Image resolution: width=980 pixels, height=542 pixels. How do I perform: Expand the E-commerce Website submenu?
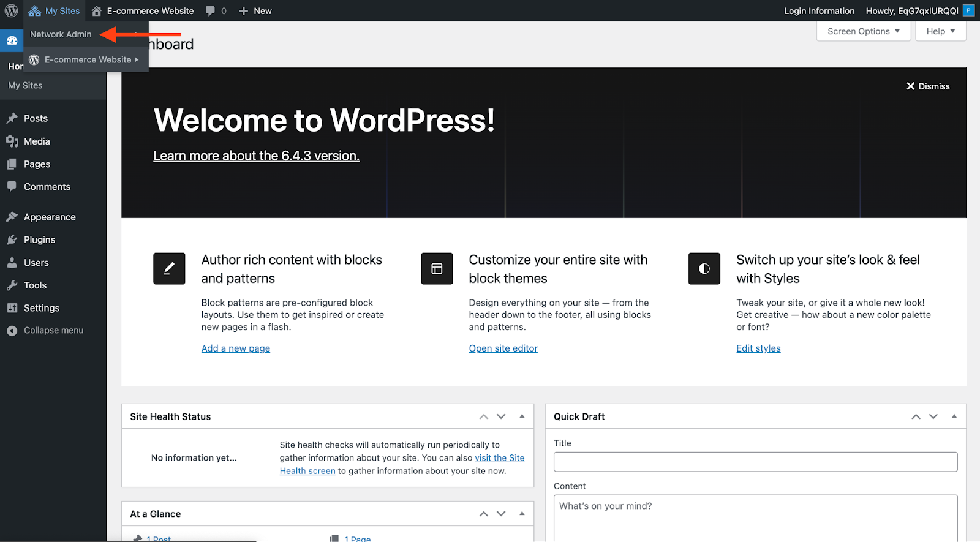pyautogui.click(x=87, y=59)
